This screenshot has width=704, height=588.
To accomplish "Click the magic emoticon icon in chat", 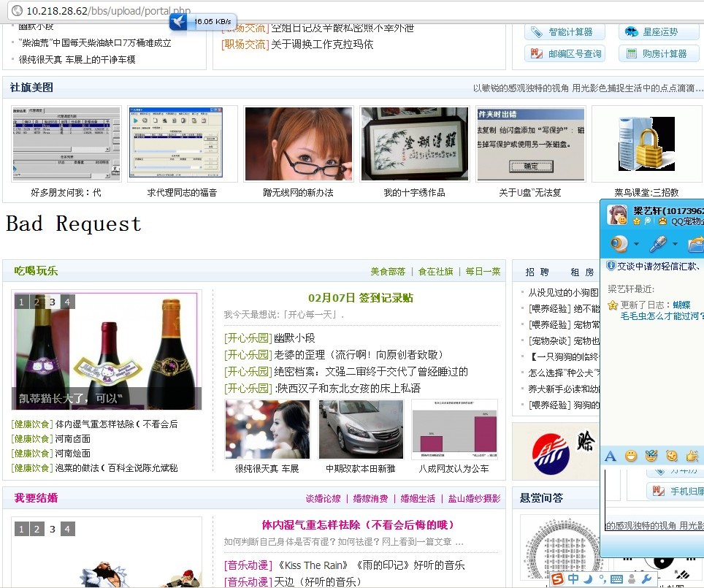I will click(x=651, y=457).
